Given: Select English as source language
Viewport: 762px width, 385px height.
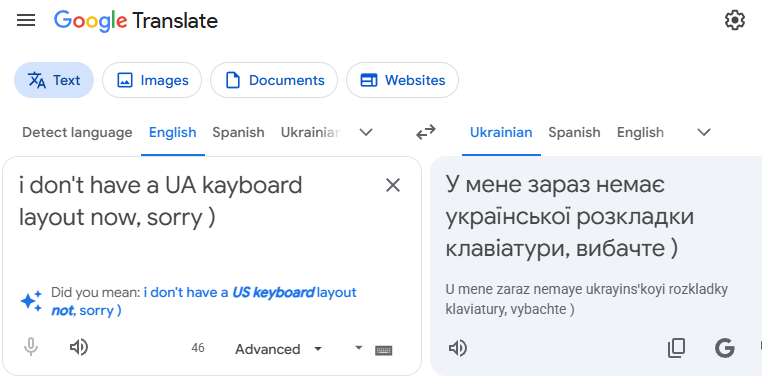Looking at the screenshot, I should [x=173, y=132].
